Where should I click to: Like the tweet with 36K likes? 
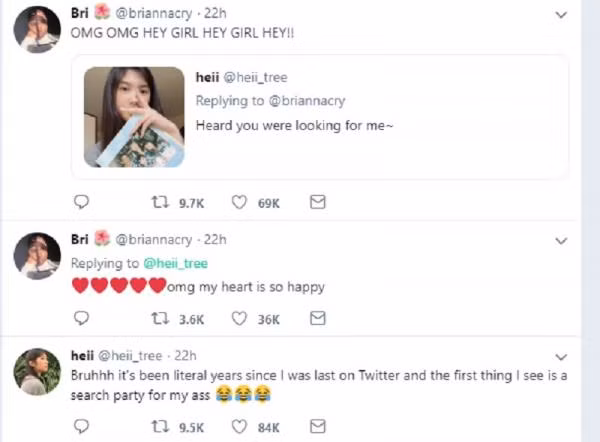click(x=239, y=318)
